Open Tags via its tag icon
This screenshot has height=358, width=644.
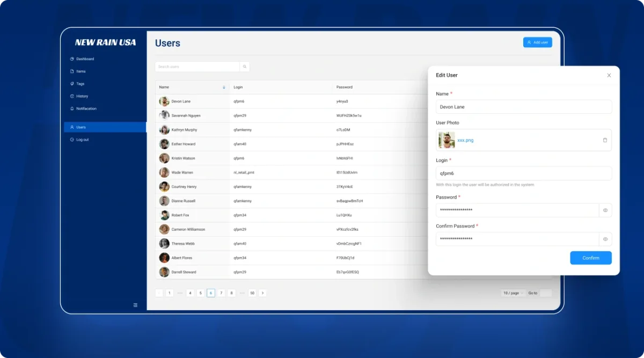coord(72,84)
